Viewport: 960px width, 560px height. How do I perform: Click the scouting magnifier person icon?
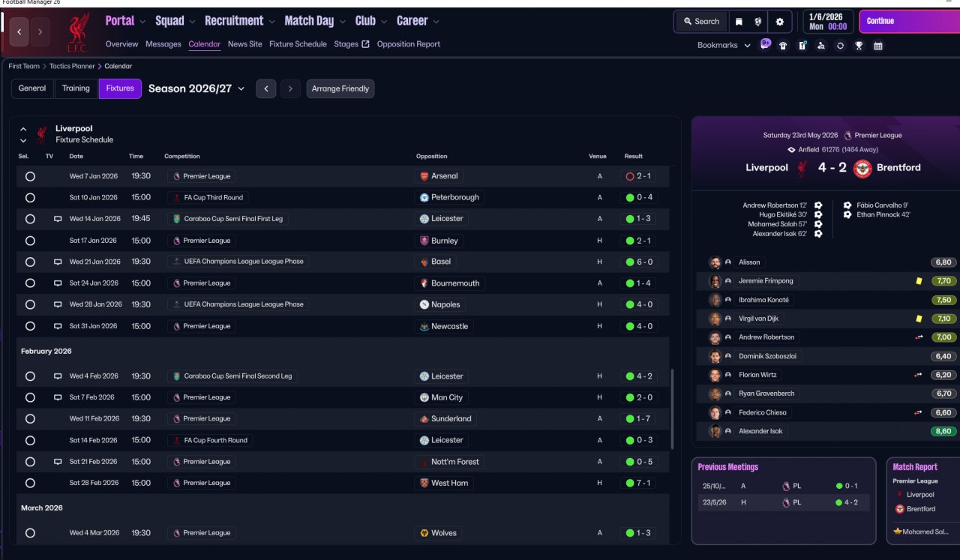click(x=821, y=46)
